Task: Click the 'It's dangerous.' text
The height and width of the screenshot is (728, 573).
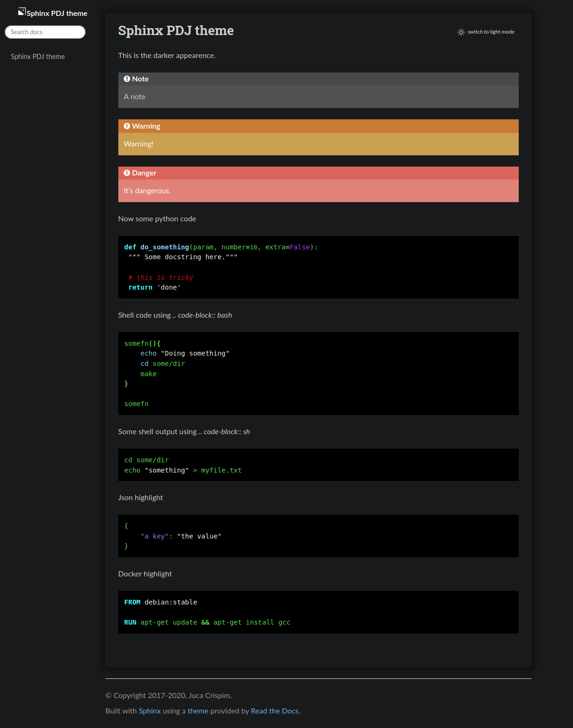Action: [147, 191]
